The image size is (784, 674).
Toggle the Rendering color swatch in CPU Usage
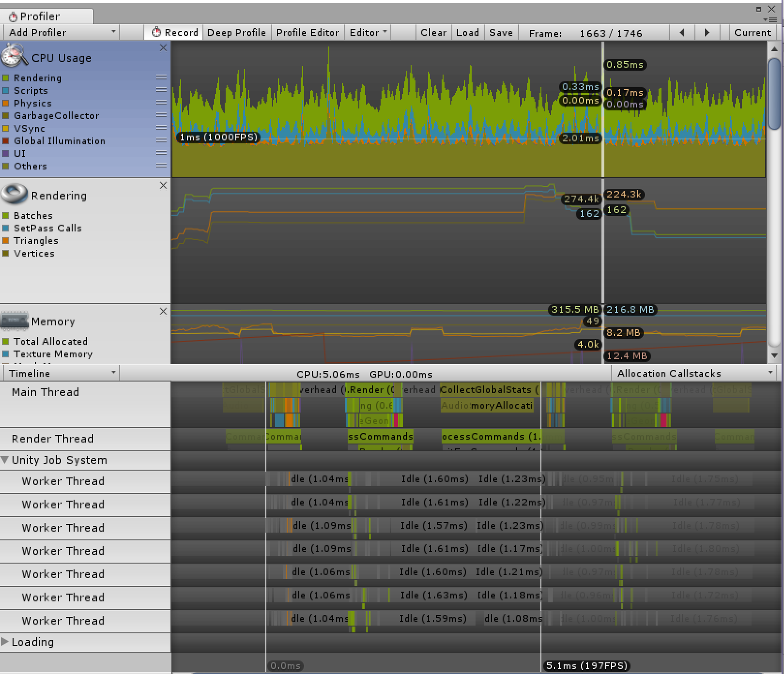coord(6,78)
